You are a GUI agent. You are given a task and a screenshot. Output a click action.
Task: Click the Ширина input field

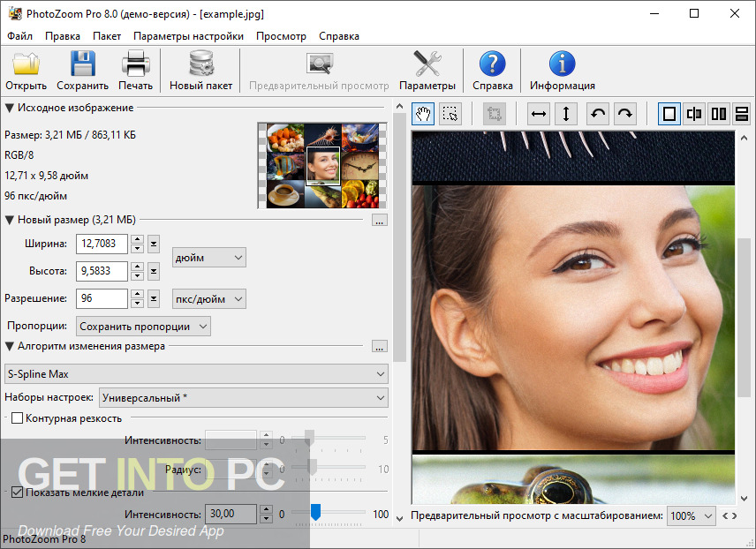(102, 244)
